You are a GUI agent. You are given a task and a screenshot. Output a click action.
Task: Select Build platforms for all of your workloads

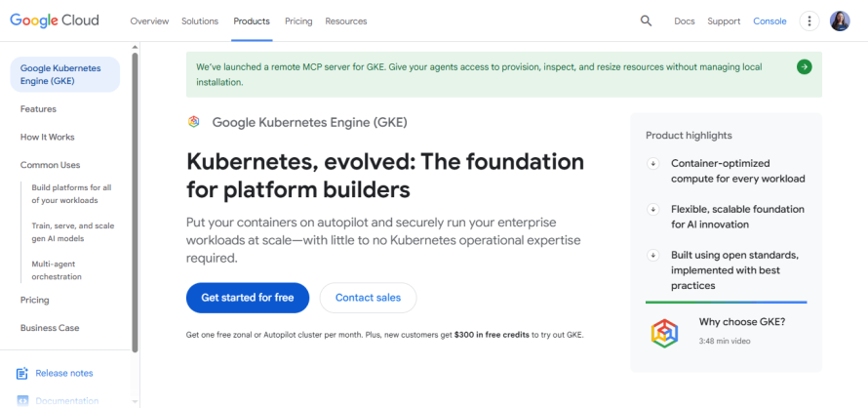coord(71,194)
